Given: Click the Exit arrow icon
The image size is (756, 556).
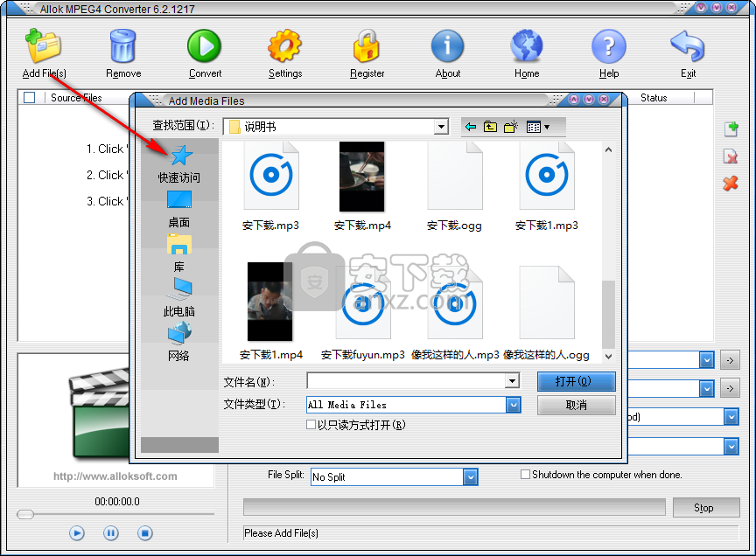Looking at the screenshot, I should click(x=688, y=46).
